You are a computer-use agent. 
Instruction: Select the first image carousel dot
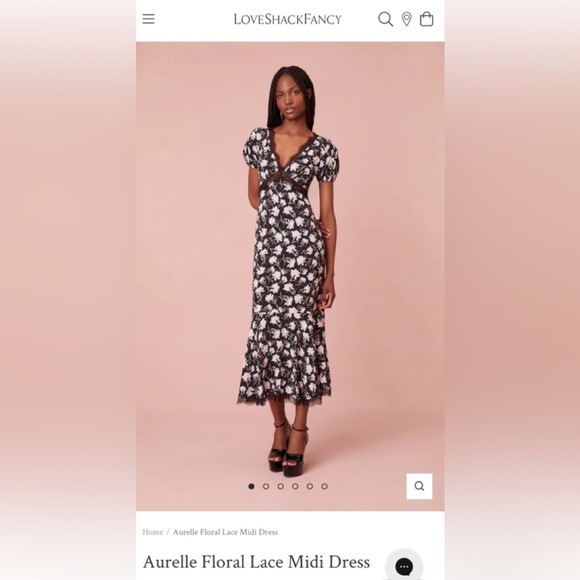coord(252,486)
